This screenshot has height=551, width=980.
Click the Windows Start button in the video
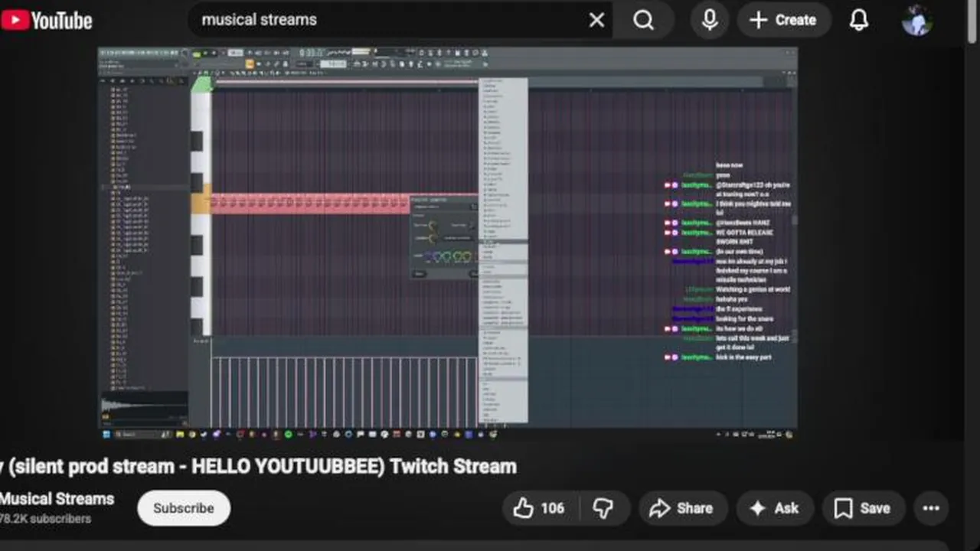pos(106,434)
